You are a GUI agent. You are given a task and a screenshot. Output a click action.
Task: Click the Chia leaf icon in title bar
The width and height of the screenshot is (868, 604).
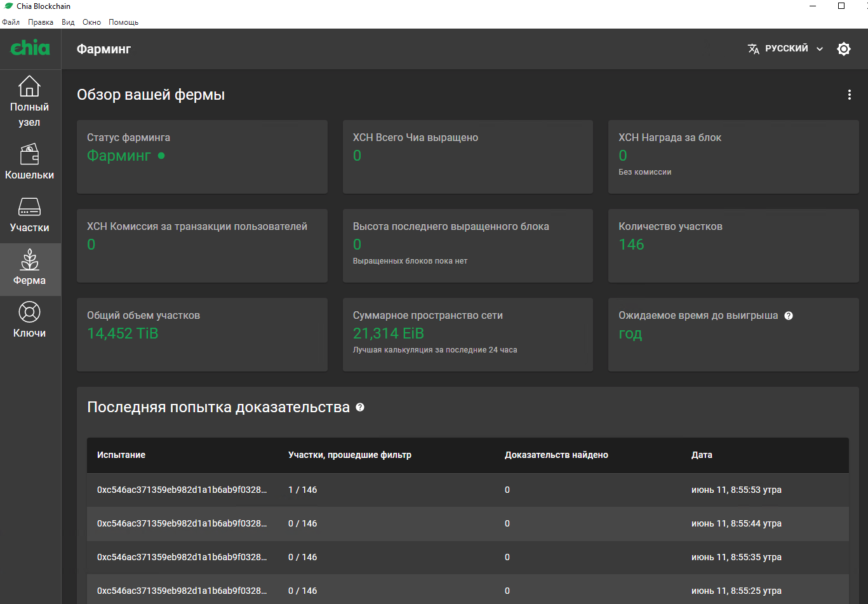click(x=9, y=6)
